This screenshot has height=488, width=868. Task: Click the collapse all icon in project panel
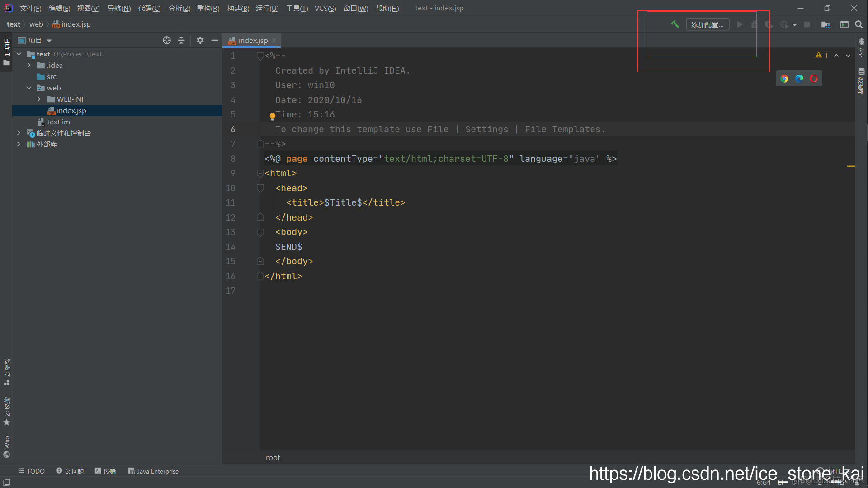[x=181, y=40]
